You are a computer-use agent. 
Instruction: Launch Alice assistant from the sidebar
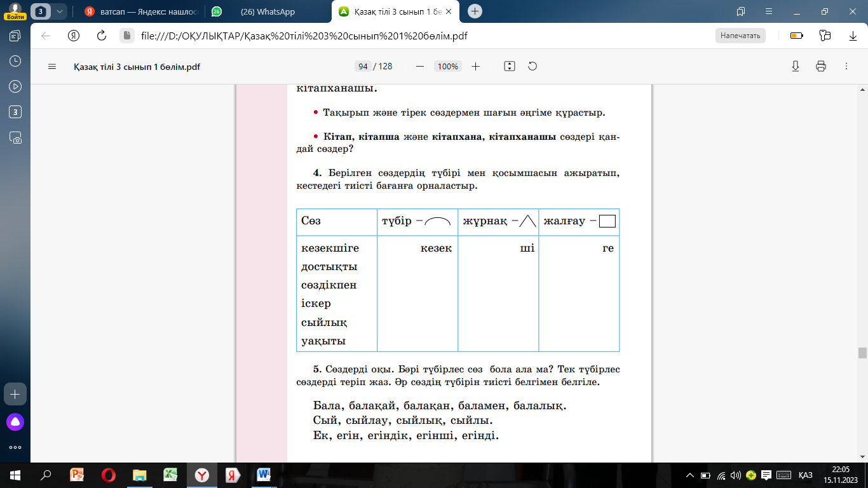[15, 421]
